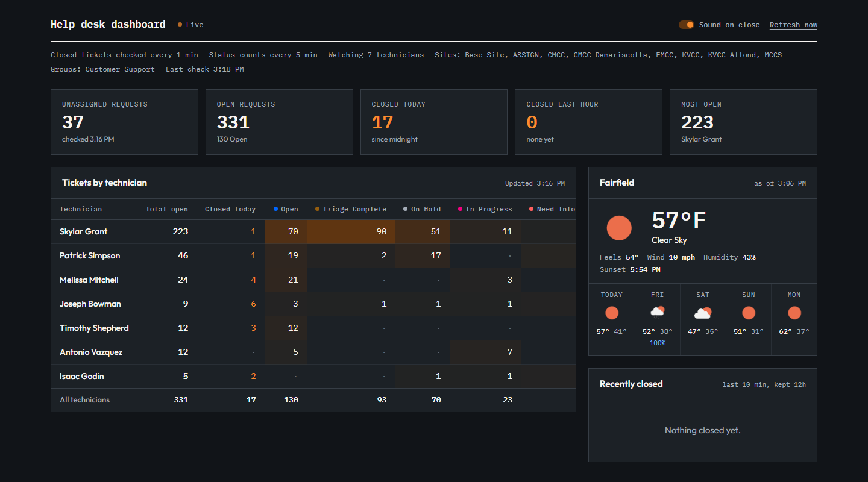
Task: Click the Live status indicator dot
Action: point(180,25)
